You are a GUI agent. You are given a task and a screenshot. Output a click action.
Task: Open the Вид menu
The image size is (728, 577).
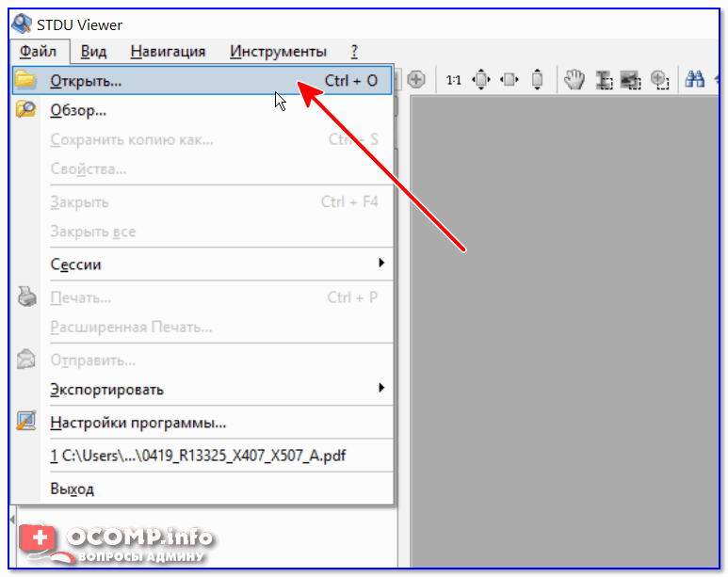93,51
